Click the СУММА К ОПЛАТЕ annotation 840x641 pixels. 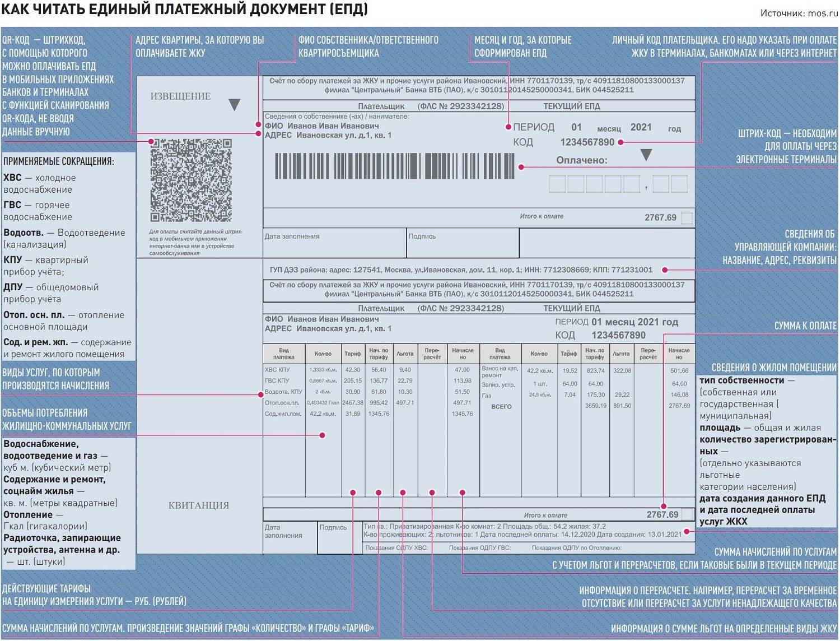tap(805, 326)
